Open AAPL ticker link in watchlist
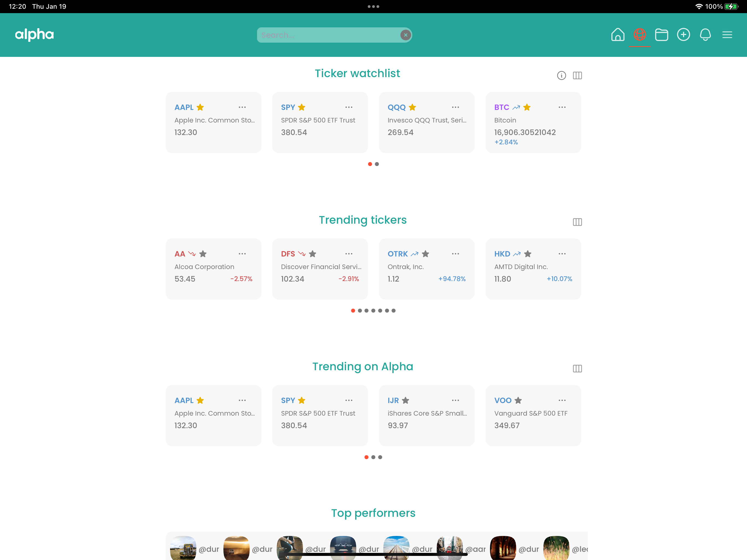This screenshot has width=747, height=560. [184, 107]
